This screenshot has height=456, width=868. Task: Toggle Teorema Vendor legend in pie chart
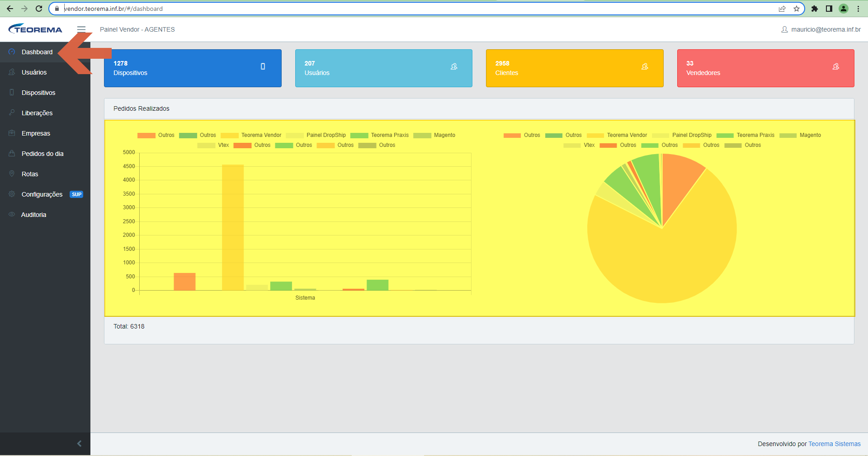617,135
